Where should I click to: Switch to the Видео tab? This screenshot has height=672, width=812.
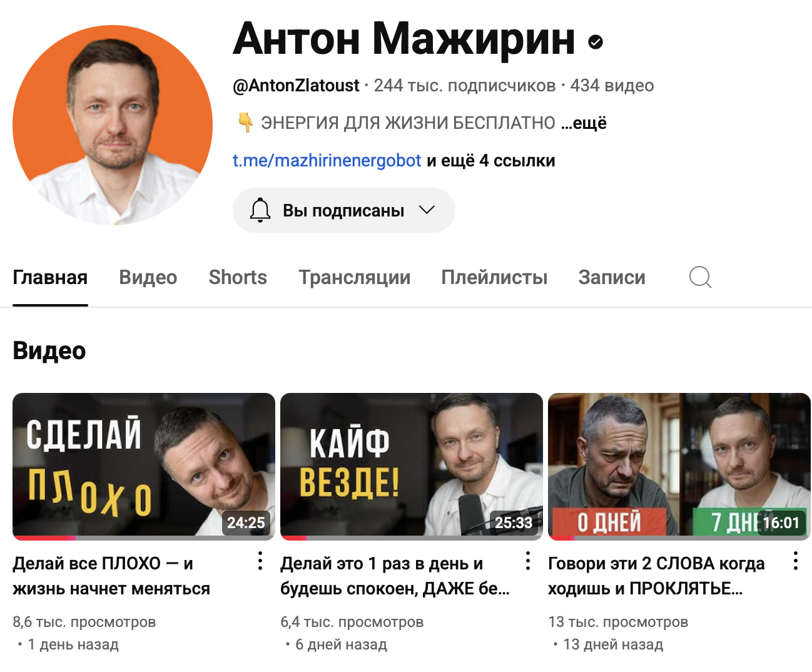pos(148,277)
